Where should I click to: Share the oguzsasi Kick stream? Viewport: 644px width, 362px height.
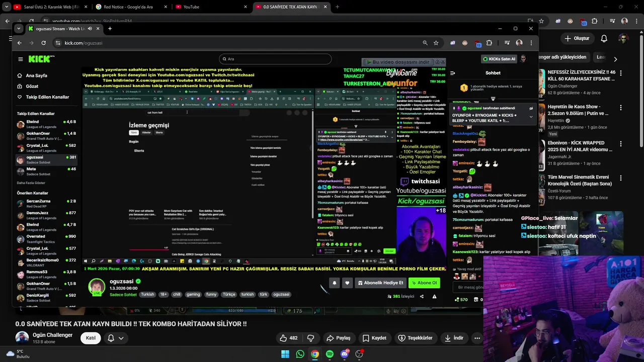[x=422, y=296]
